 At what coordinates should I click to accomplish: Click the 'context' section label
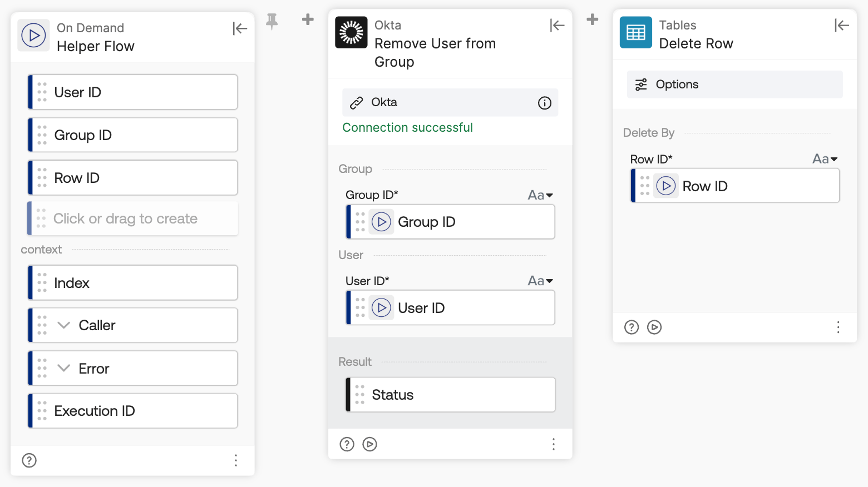coord(41,250)
